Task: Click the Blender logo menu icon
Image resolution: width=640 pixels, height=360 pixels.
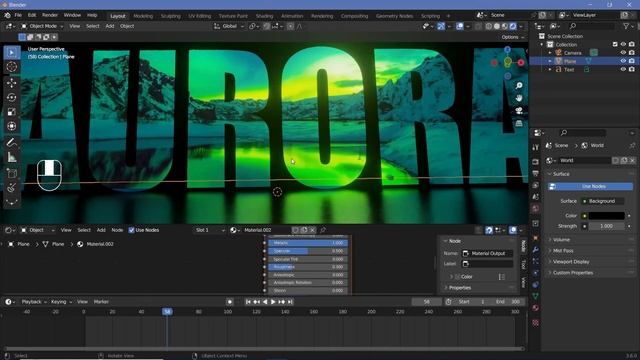Action: (7, 15)
